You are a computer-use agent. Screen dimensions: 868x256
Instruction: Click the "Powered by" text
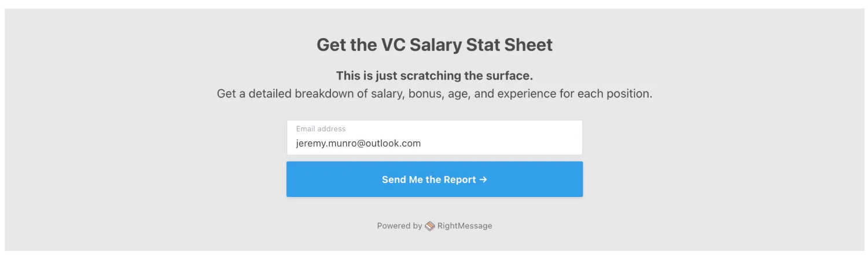pos(399,226)
